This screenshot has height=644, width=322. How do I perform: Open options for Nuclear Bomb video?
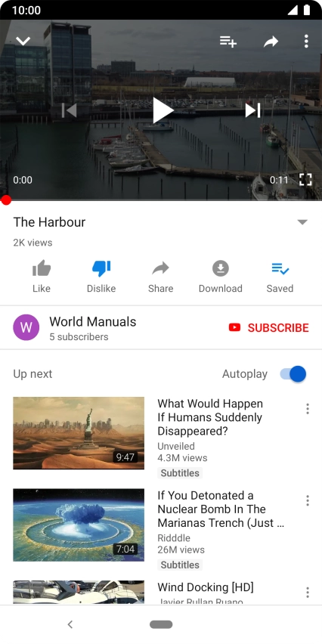(307, 500)
